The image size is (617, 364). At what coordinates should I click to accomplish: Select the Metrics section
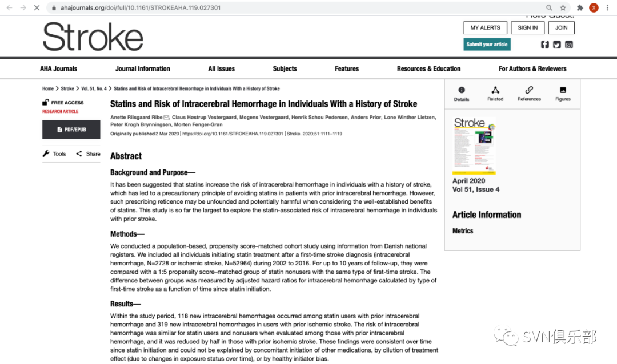click(463, 230)
